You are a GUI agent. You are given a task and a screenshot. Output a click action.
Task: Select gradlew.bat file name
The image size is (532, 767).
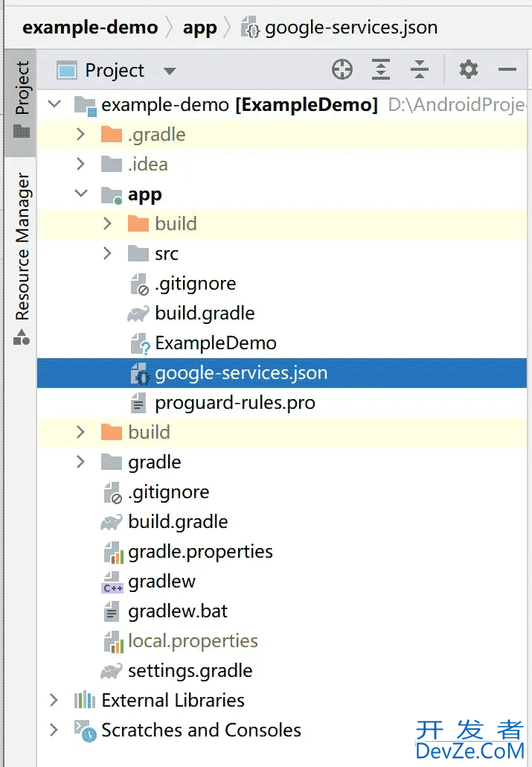coord(178,611)
